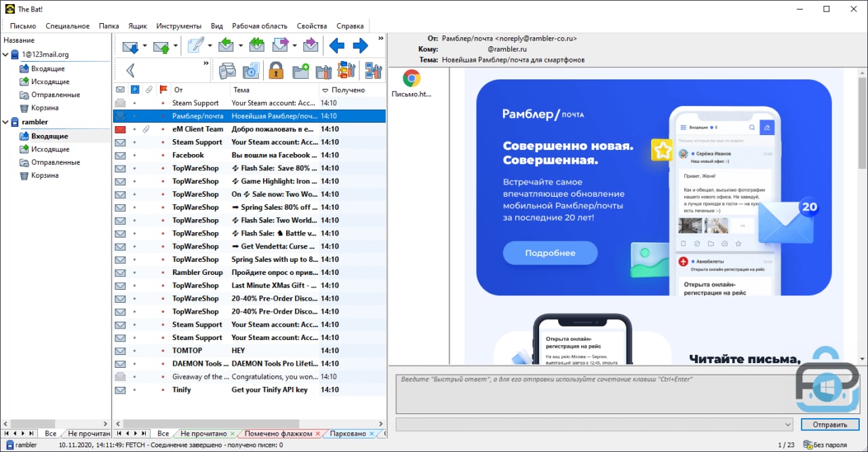Go to next message with blue right arrow

click(360, 46)
